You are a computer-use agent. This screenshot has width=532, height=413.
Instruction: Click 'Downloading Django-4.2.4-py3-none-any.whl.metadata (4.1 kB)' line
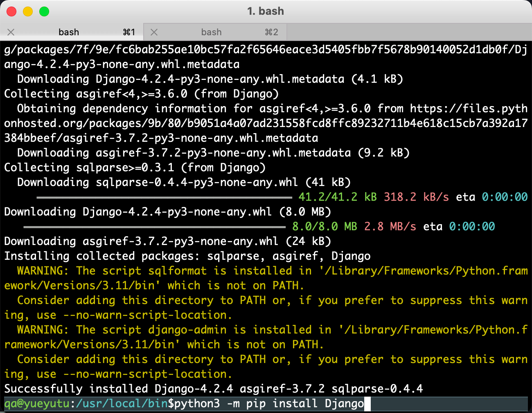tap(210, 79)
